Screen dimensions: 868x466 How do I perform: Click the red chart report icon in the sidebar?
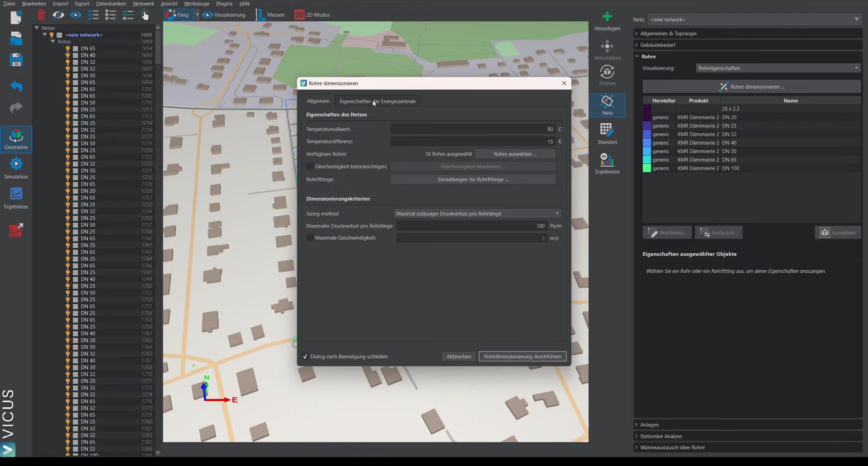(16, 230)
